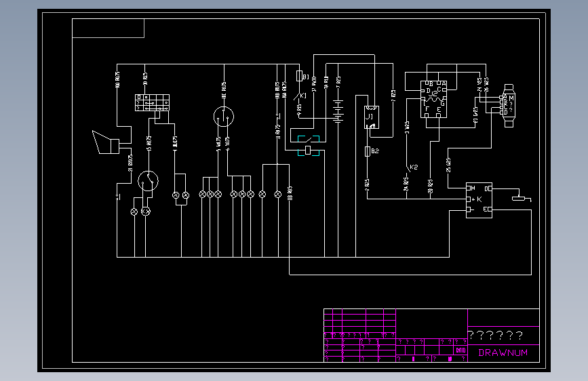Click the DRAWNUM text in title block
Image resolution: width=588 pixels, height=381 pixels.
pyautogui.click(x=503, y=353)
